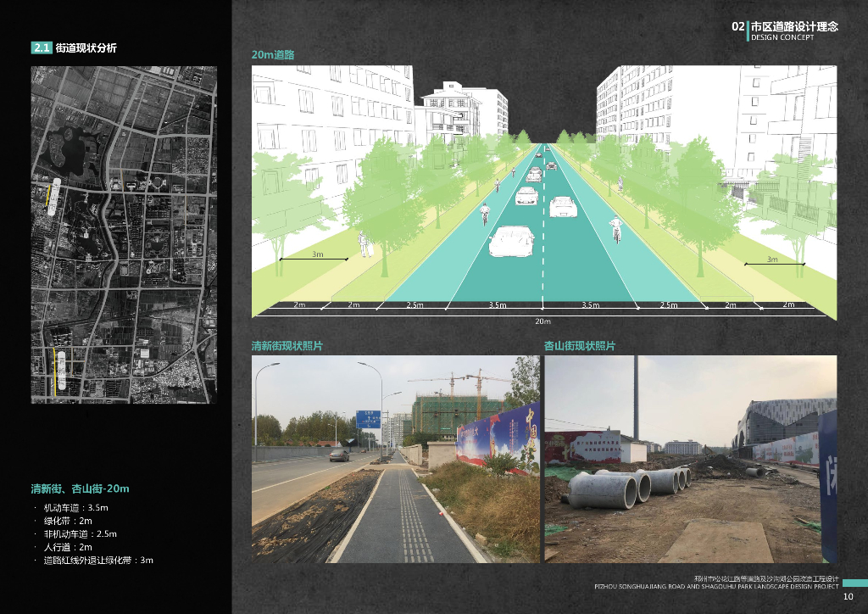Open the 清新街现状照片 photo
868x614 pixels.
395,459
